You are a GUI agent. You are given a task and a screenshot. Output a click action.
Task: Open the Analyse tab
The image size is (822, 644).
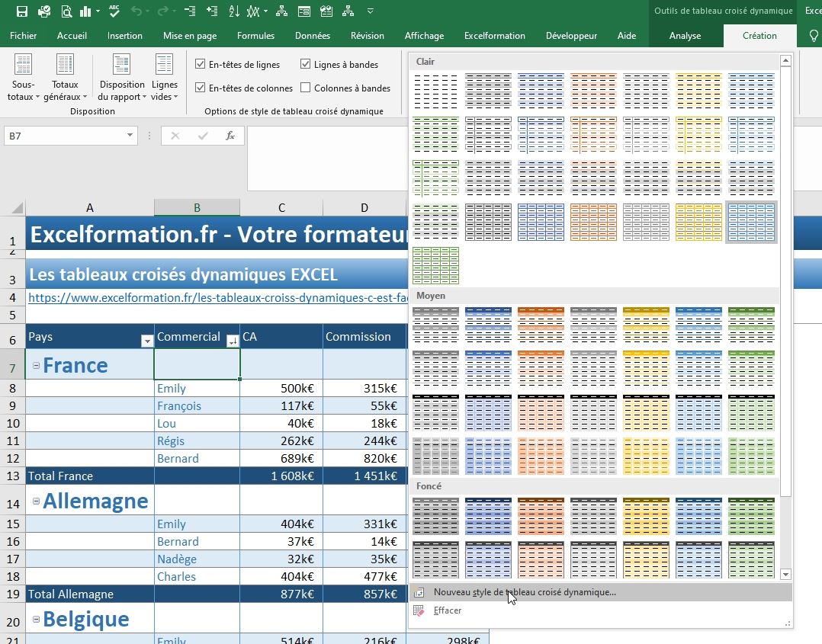[x=686, y=36]
